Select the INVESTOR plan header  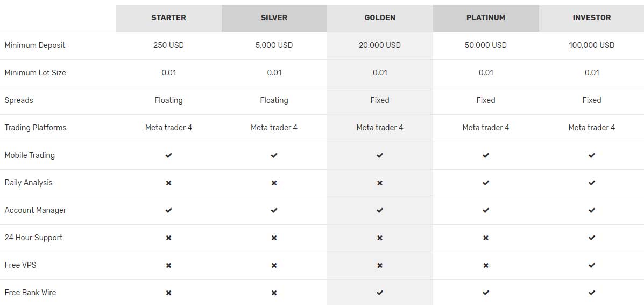pos(592,18)
